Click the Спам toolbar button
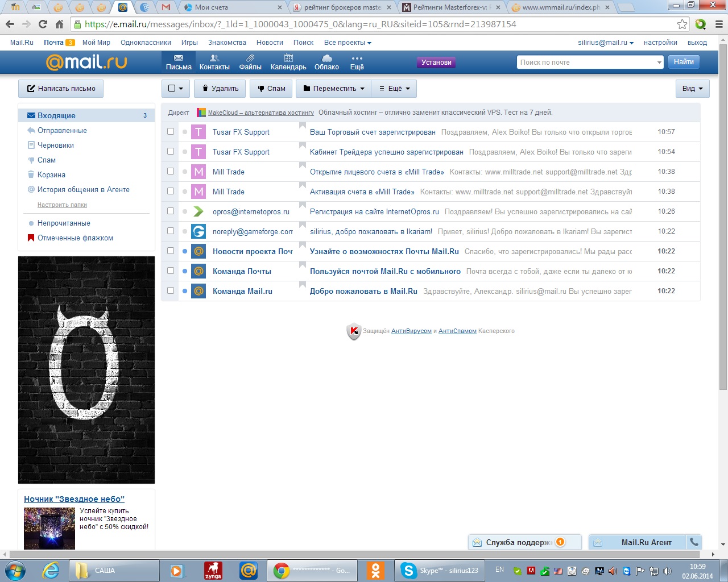 point(271,88)
